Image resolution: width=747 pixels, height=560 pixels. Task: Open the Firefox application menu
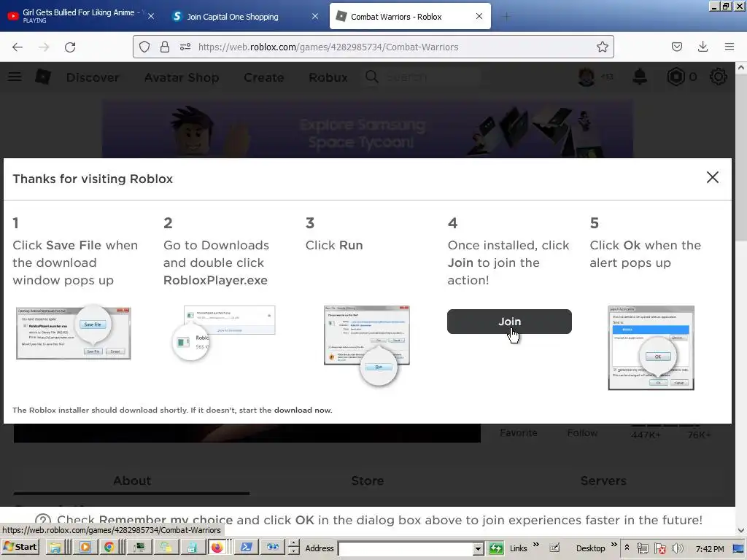tap(729, 47)
